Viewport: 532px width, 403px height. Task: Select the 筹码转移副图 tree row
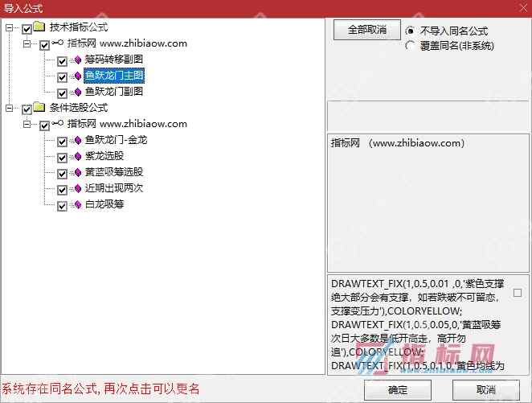click(x=113, y=60)
